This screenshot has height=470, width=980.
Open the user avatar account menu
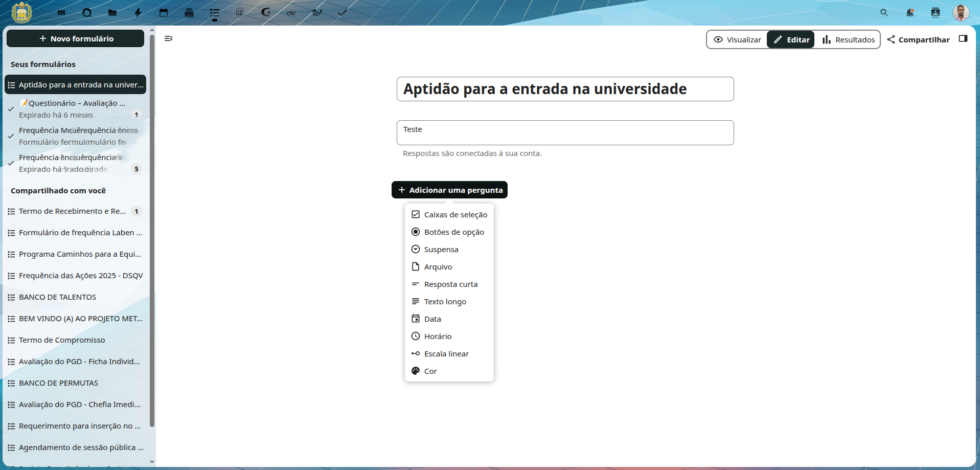[x=961, y=13]
